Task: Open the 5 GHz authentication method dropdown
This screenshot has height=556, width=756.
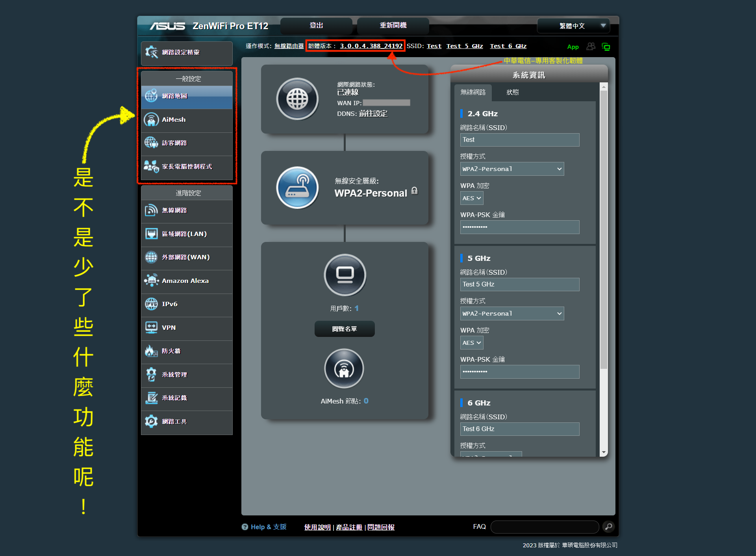Action: [x=512, y=314]
